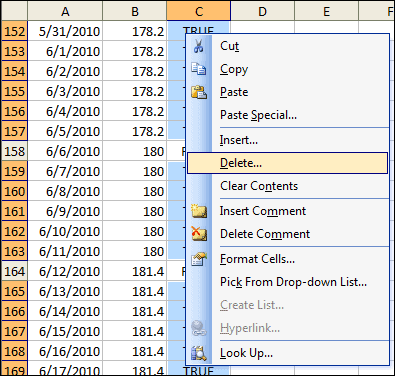Click value 180 in row 158
395x376 pixels.
click(x=135, y=151)
